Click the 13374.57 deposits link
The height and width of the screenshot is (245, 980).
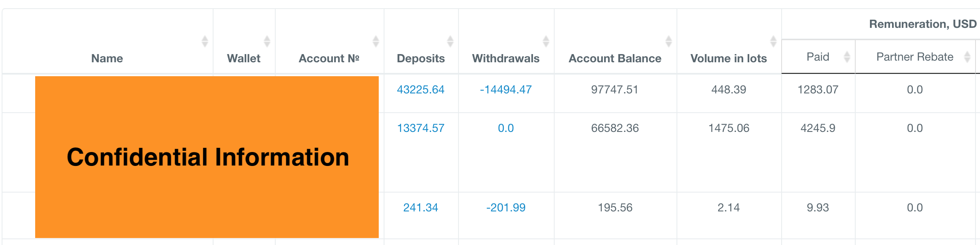[420, 128]
